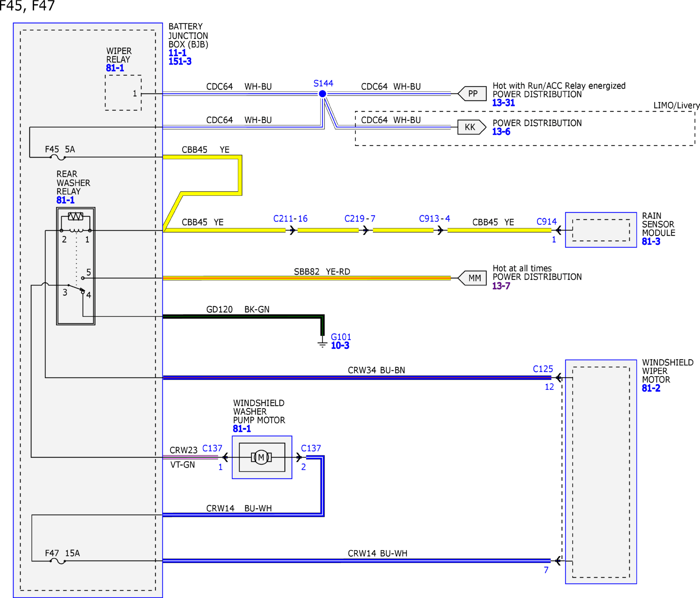The image size is (700, 598).
Task: Open Rain Sensor Module link 81-3
Action: [651, 242]
